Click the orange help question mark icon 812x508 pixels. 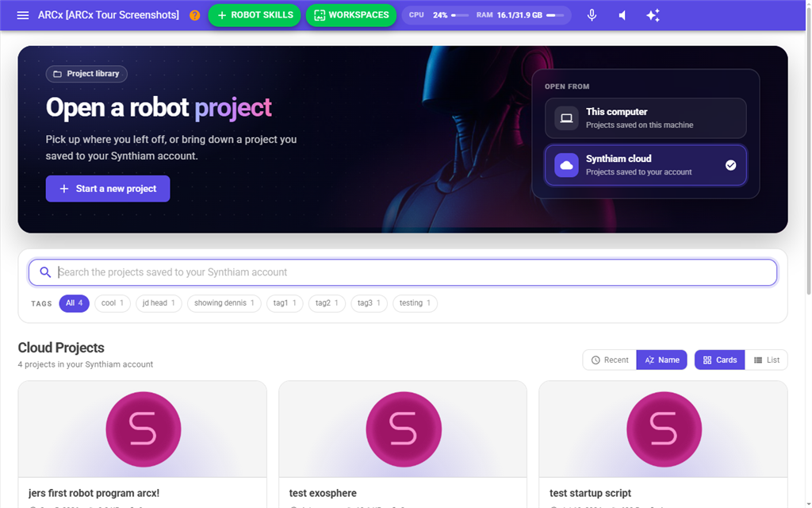[195, 15]
